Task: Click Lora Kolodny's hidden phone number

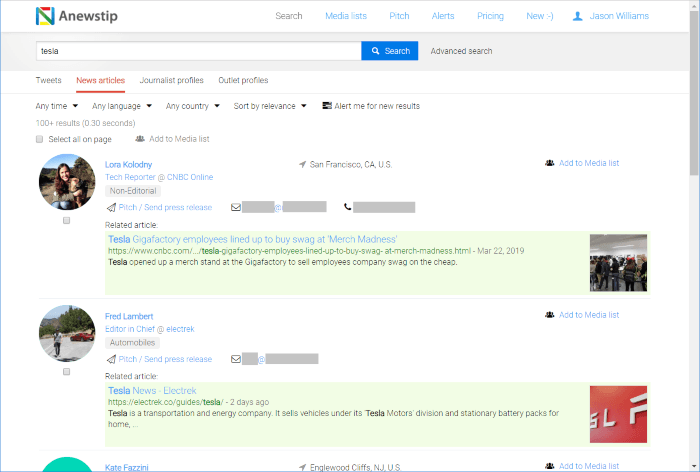Action: coord(384,207)
